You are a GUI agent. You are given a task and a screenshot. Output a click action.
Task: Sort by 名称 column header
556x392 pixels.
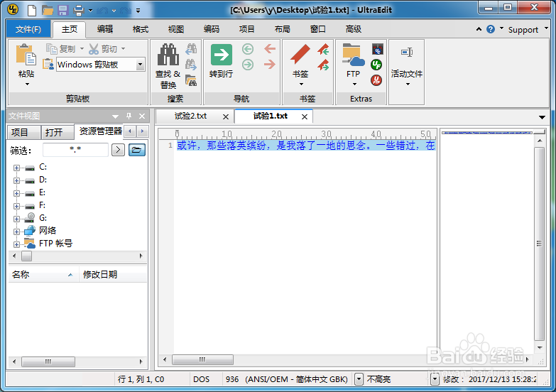[x=43, y=275]
